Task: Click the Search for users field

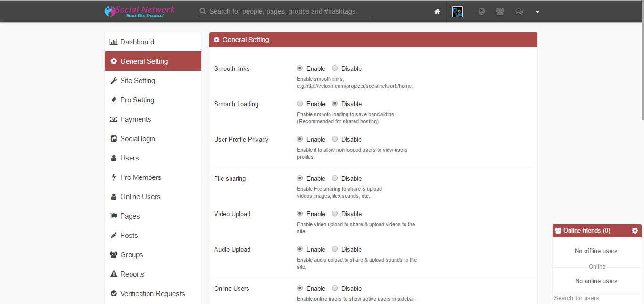Action: pos(596,298)
